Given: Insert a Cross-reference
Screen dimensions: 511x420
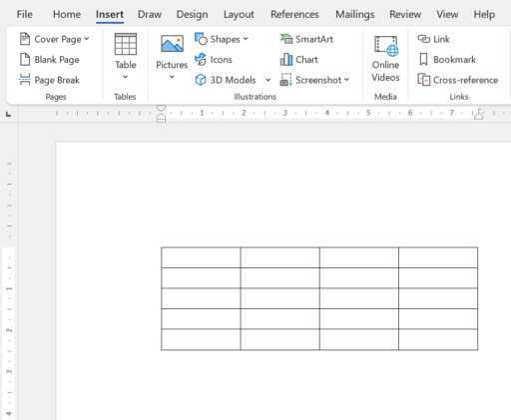Looking at the screenshot, I should pos(458,80).
